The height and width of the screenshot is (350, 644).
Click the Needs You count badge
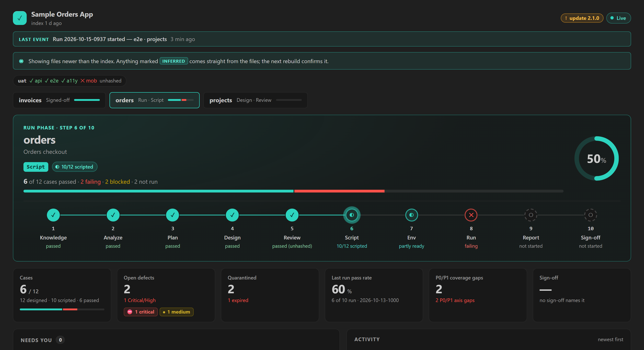pyautogui.click(x=60, y=340)
